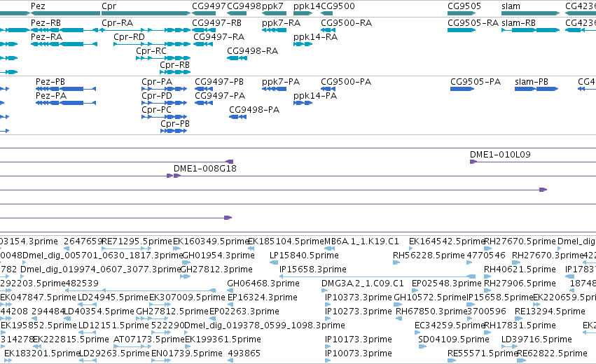Click EST IP10373.3prime
Screen dimensions: 596x364
point(359,297)
